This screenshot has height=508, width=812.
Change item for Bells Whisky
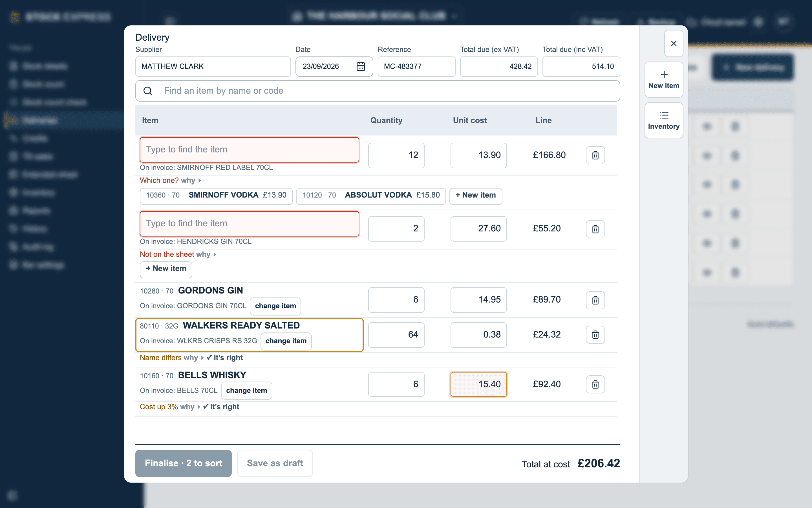(x=246, y=390)
